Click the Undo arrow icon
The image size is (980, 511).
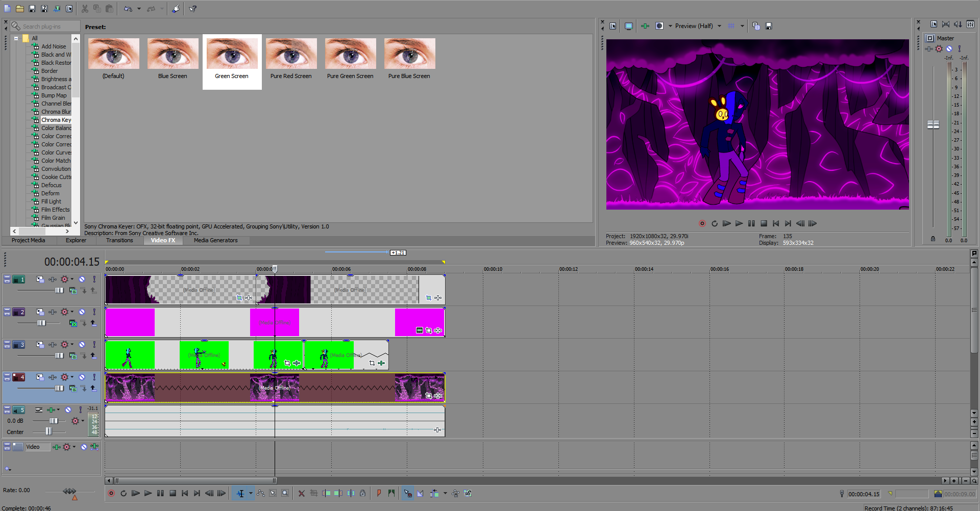pyautogui.click(x=128, y=9)
